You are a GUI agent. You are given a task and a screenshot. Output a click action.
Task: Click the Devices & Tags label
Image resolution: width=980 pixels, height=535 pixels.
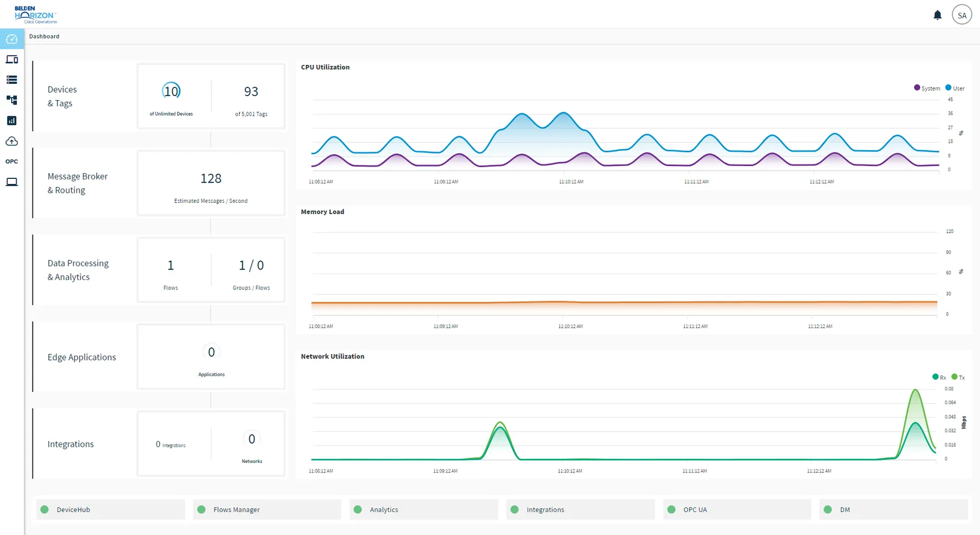(62, 96)
